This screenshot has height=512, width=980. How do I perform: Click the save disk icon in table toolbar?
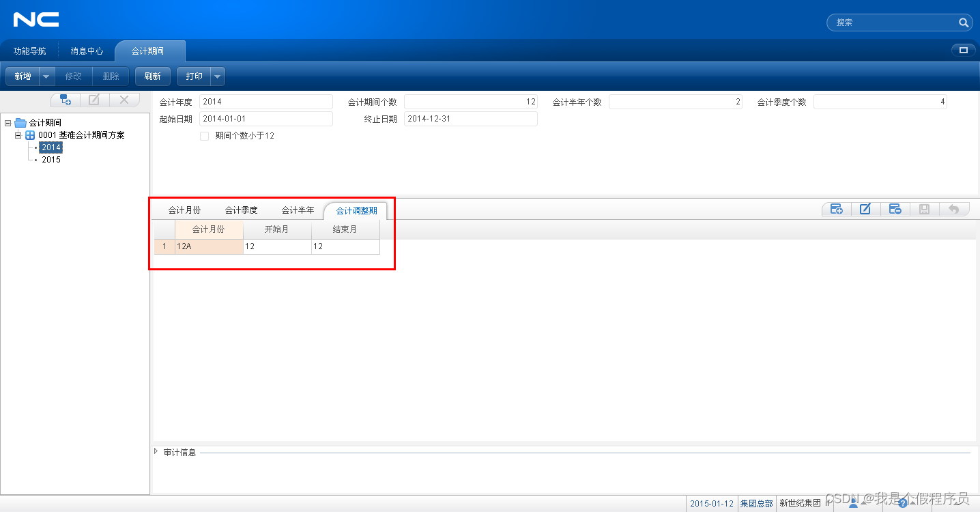925,209
